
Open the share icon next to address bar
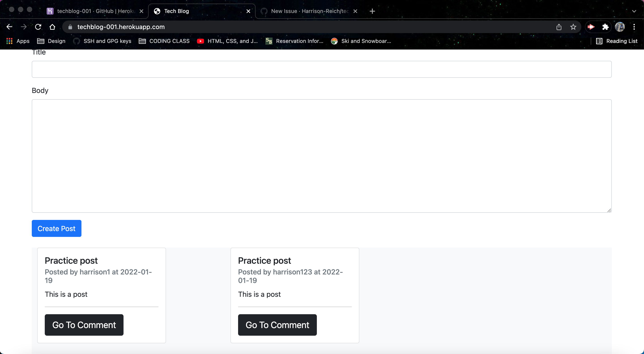tap(559, 27)
